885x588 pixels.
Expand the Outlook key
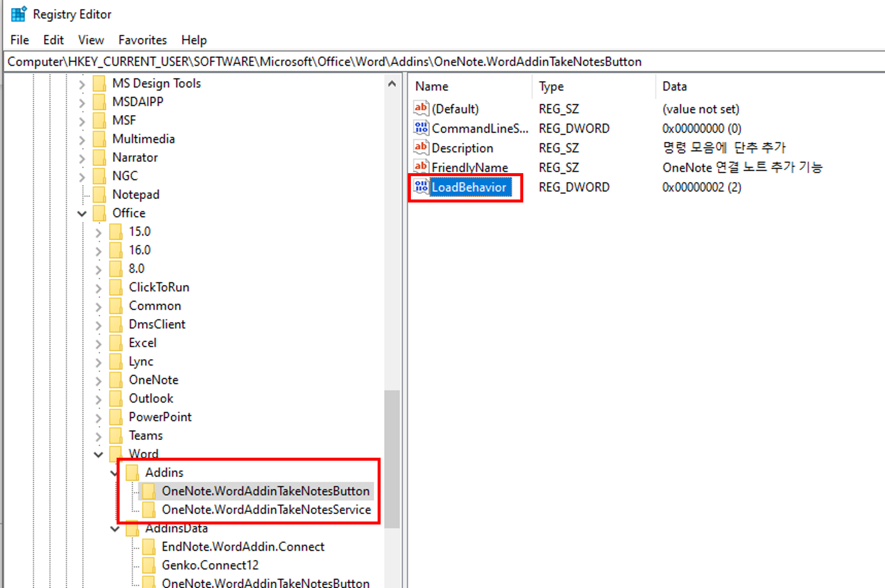click(98, 400)
